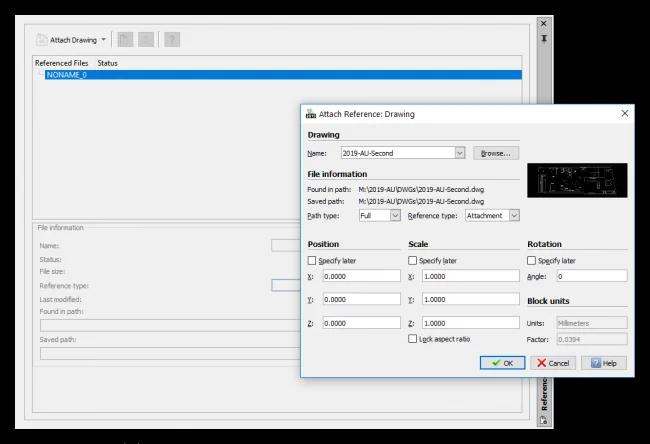Select NONAME_0 in Referenced Files tree

click(x=66, y=75)
